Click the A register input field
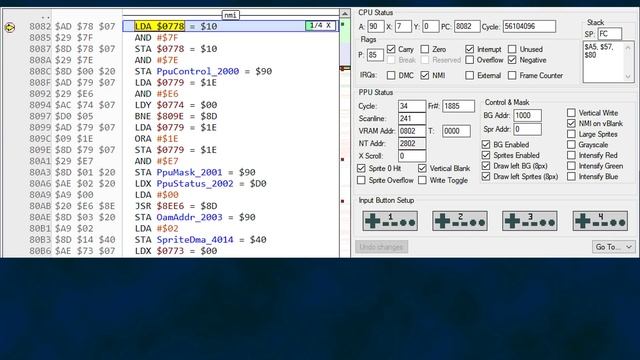The width and height of the screenshot is (640, 360). click(376, 27)
